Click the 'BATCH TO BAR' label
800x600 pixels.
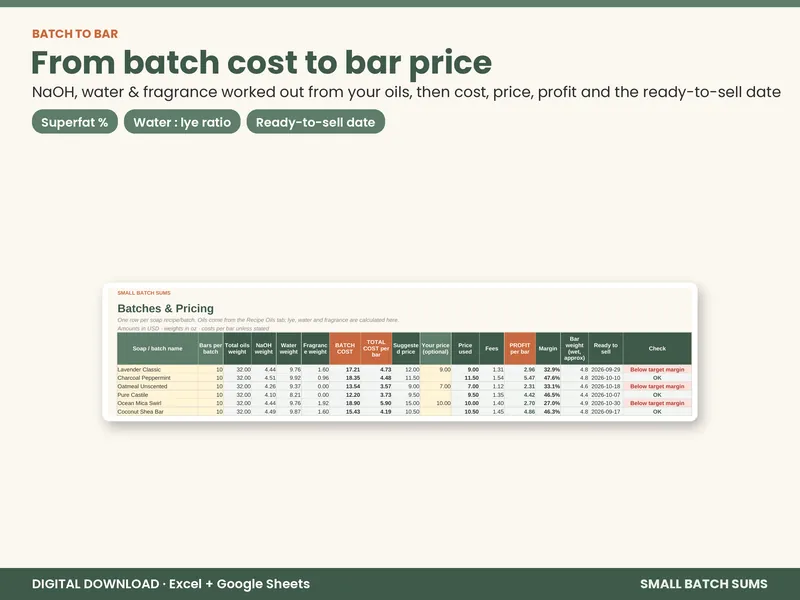point(75,34)
